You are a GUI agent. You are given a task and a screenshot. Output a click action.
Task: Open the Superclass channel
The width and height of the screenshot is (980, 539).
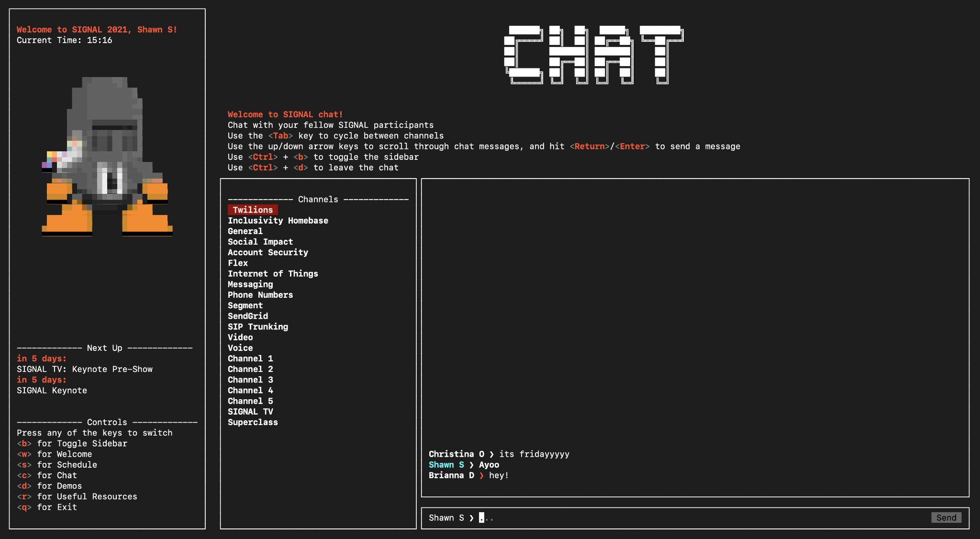(x=253, y=422)
